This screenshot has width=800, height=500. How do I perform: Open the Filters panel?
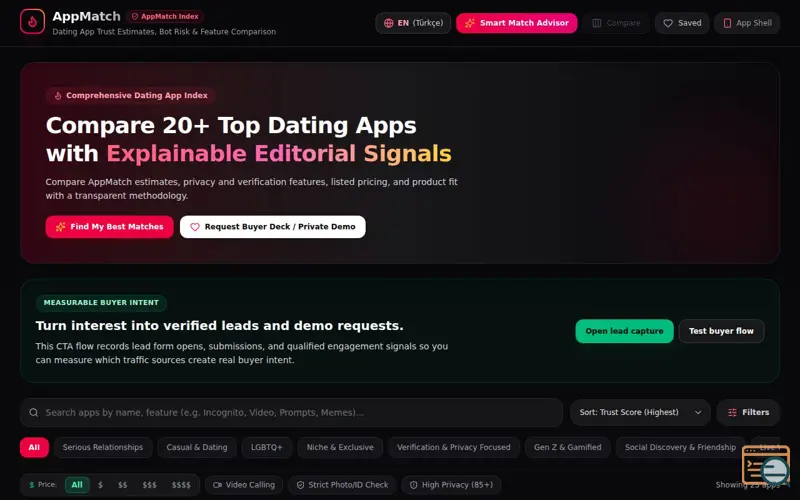point(748,412)
